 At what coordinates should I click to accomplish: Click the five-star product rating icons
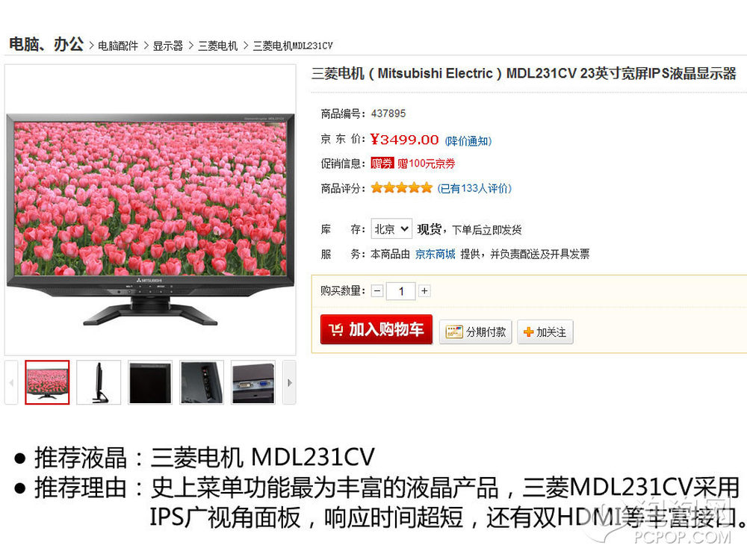(402, 187)
